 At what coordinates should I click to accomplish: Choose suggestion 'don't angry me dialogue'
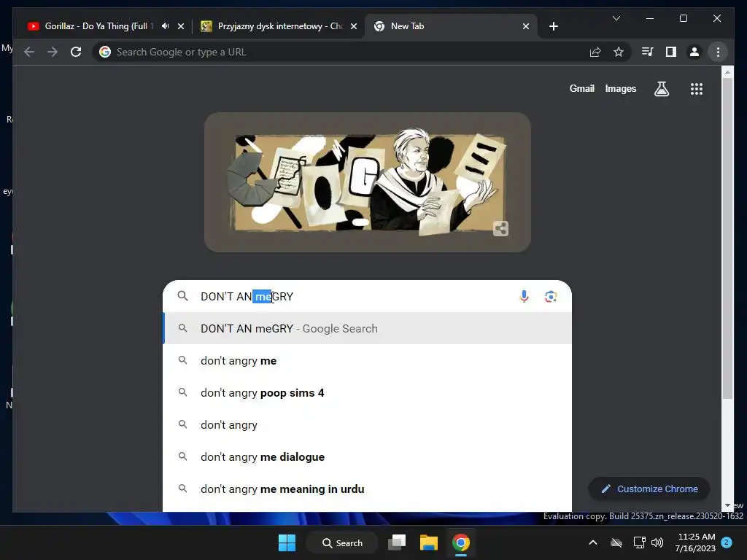368,456
